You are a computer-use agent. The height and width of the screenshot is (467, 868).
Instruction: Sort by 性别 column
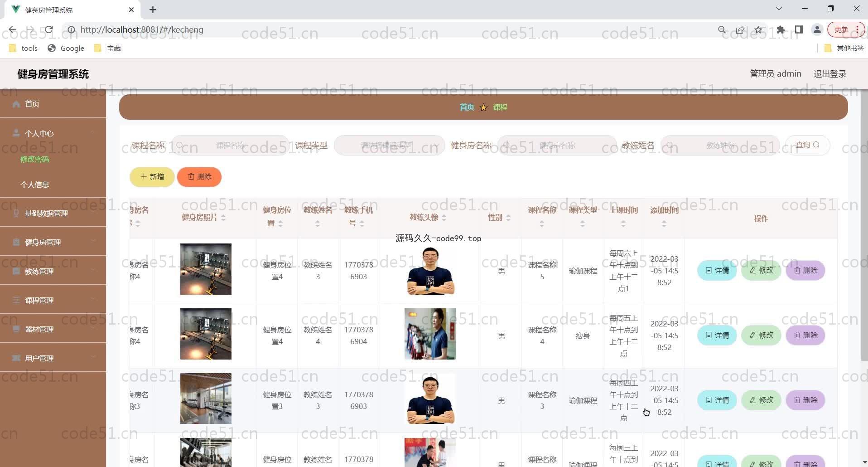pos(508,218)
